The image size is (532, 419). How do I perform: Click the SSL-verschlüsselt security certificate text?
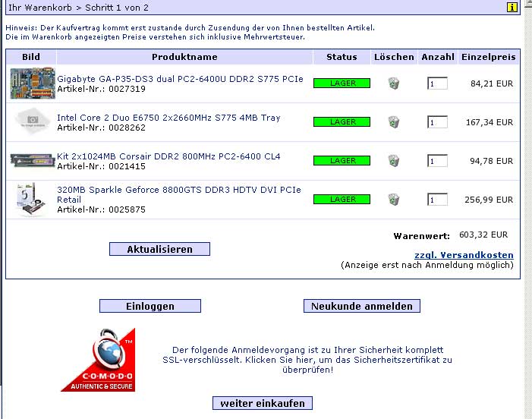tap(307, 360)
